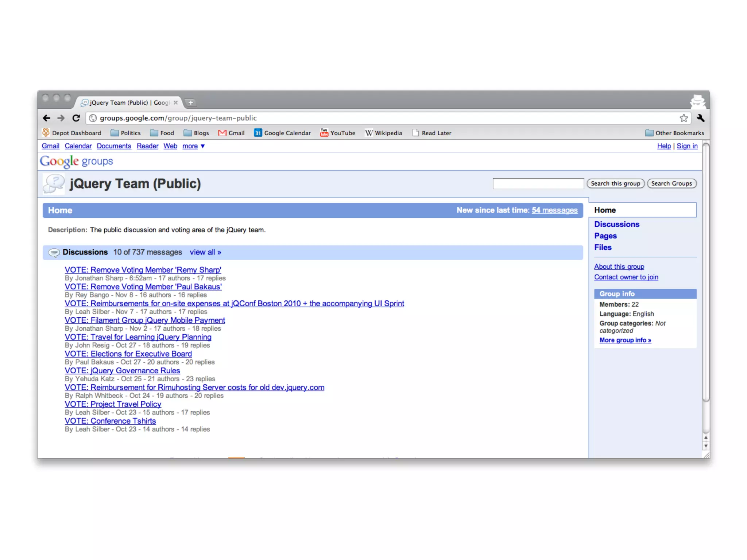Open the wrench settings menu icon
747x560 pixels.
tap(700, 118)
